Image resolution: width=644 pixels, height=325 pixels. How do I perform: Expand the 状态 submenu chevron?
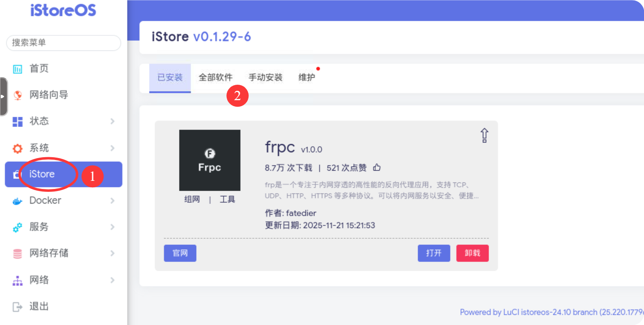(x=113, y=121)
